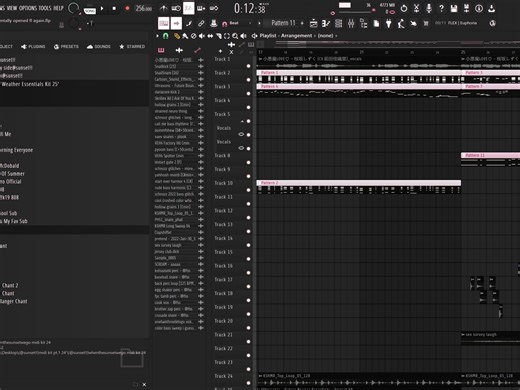Select 'Weather Essentials Kit 25' in browser

click(30, 84)
